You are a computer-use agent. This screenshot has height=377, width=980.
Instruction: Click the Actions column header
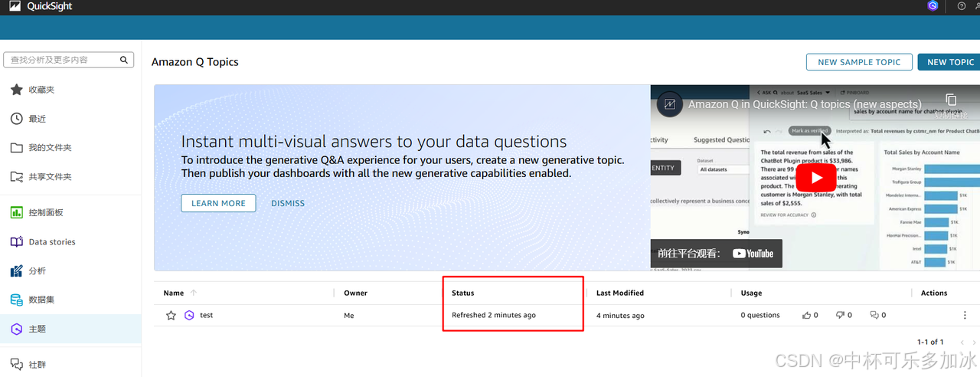pos(934,293)
